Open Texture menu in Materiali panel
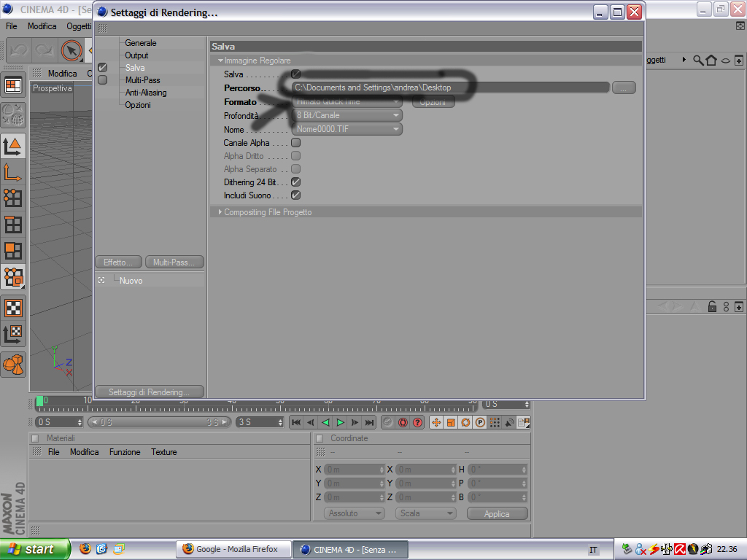The image size is (747, 560). (x=164, y=452)
